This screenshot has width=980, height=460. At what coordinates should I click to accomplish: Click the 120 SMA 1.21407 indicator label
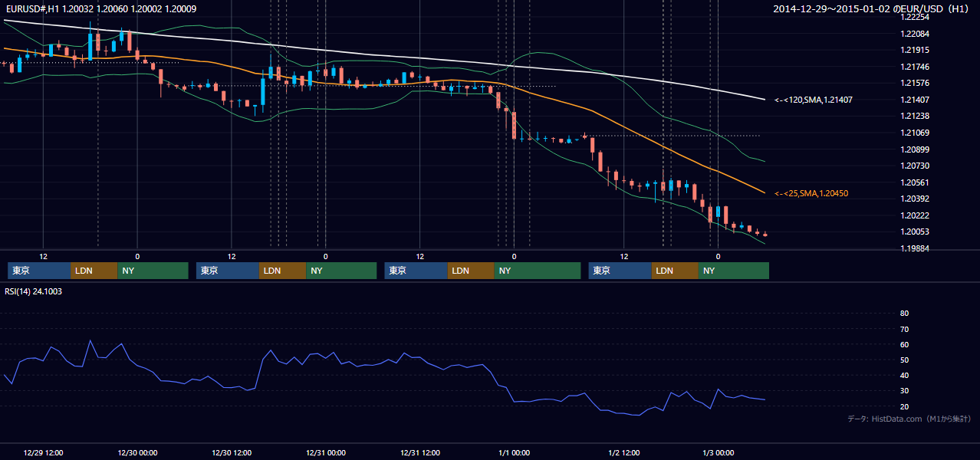tap(814, 100)
